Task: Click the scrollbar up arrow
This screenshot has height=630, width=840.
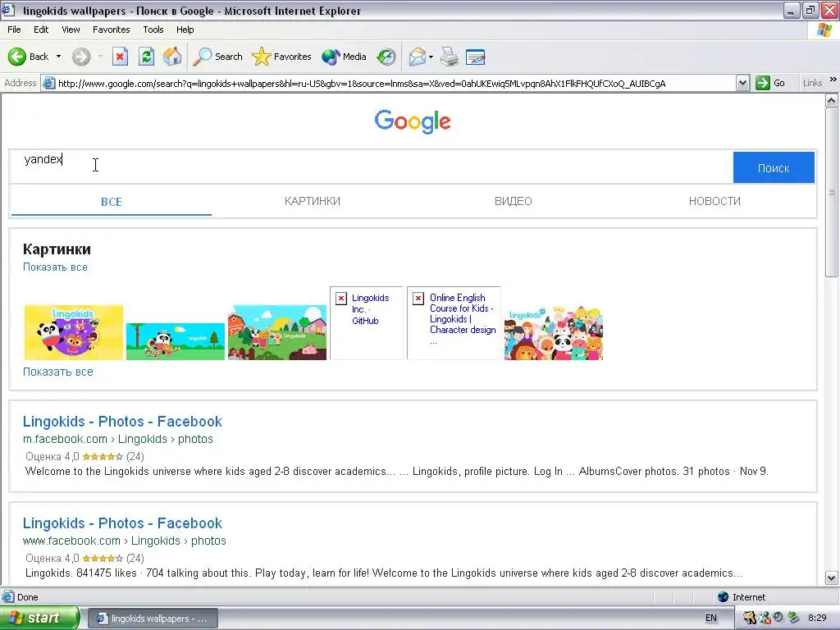Action: [832, 100]
